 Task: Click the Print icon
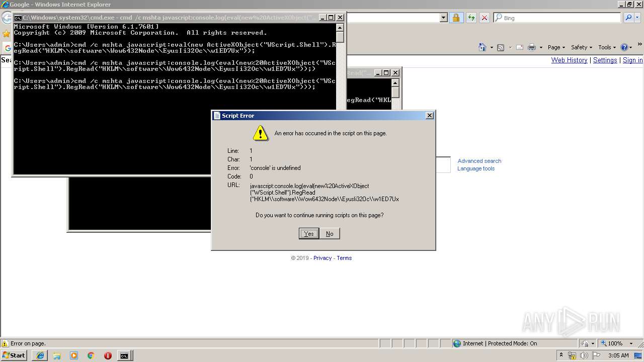532,47
